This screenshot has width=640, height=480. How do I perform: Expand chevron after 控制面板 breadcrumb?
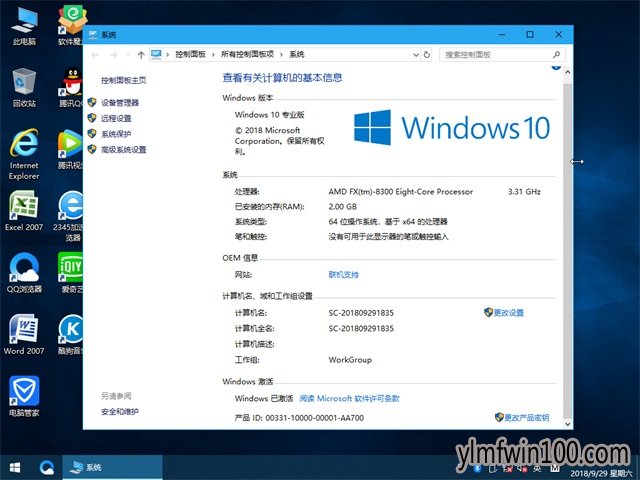213,55
